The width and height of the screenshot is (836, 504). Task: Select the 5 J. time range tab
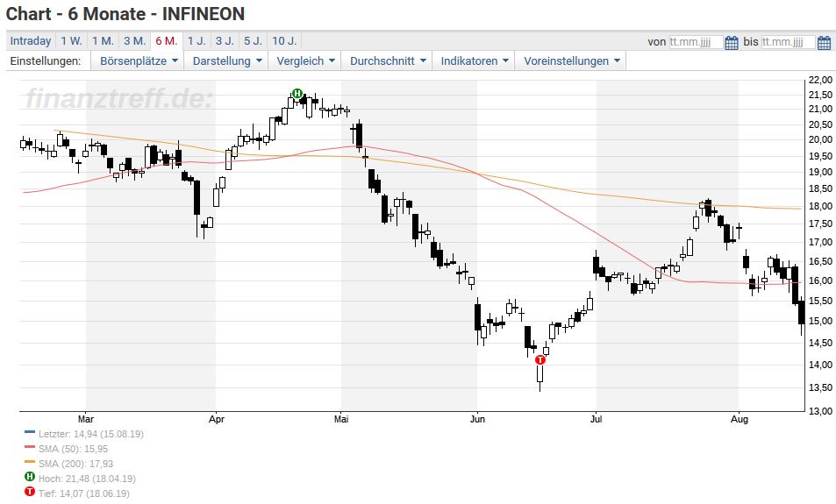tap(254, 41)
